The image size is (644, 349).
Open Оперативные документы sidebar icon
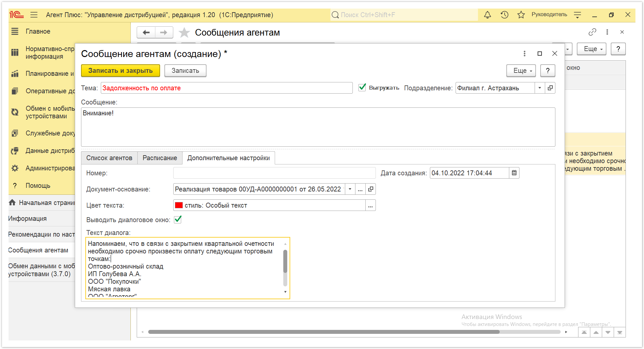[15, 91]
